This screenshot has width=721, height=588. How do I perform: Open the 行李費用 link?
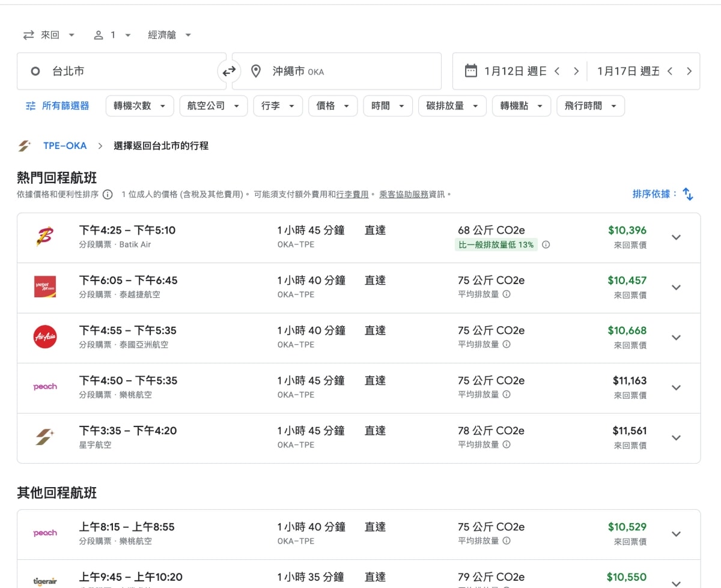[352, 195]
